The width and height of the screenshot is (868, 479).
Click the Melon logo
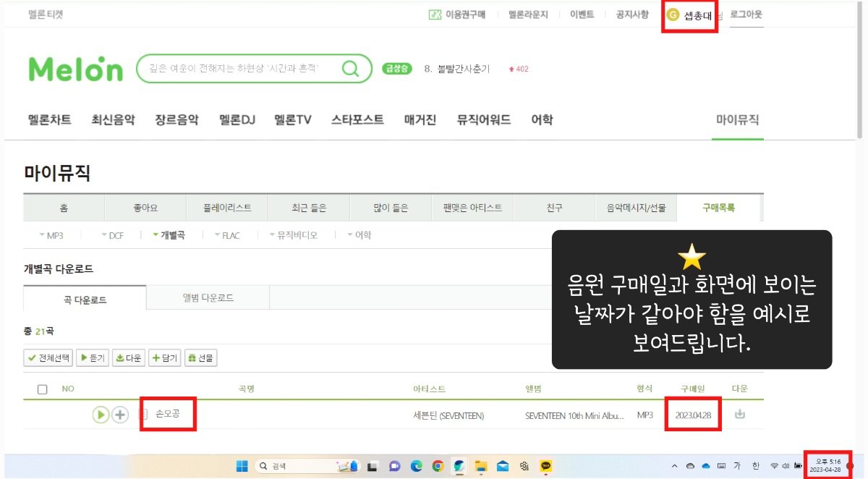click(76, 68)
